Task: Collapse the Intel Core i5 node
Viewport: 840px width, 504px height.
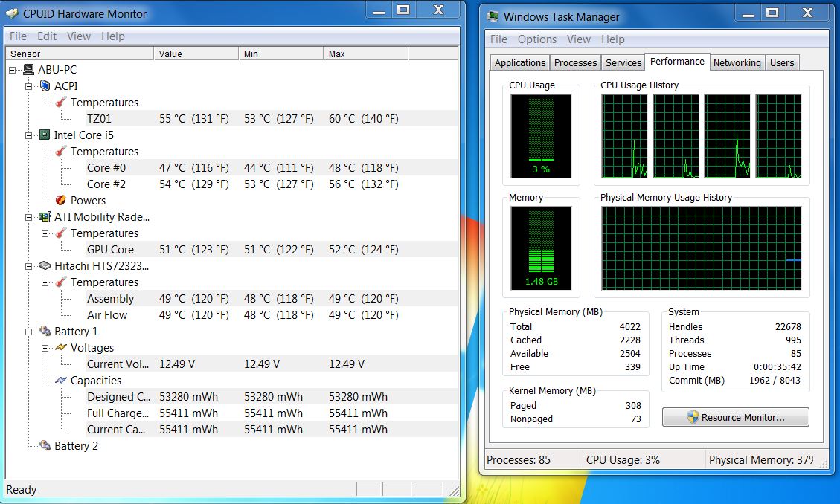Action: coord(28,135)
